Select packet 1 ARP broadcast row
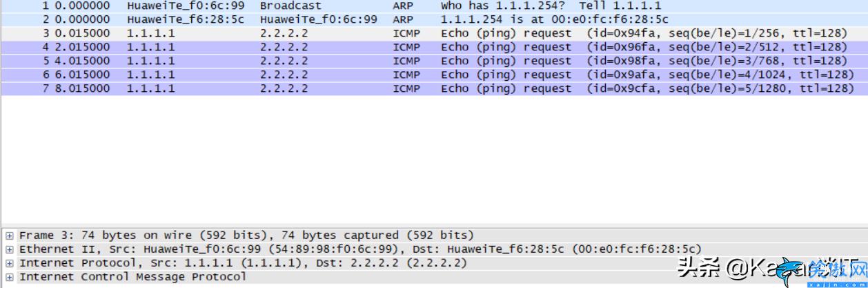 click(434, 6)
